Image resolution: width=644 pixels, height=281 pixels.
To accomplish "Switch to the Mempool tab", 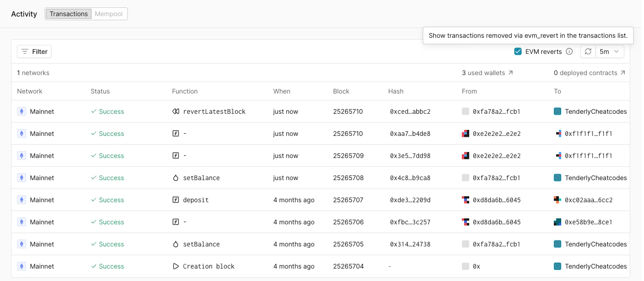I will pos(109,14).
